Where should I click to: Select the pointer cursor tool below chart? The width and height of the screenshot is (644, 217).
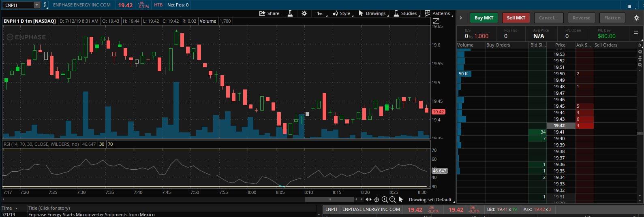point(400,199)
